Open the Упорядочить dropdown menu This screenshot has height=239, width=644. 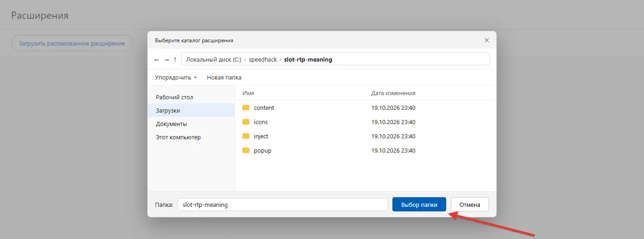176,78
